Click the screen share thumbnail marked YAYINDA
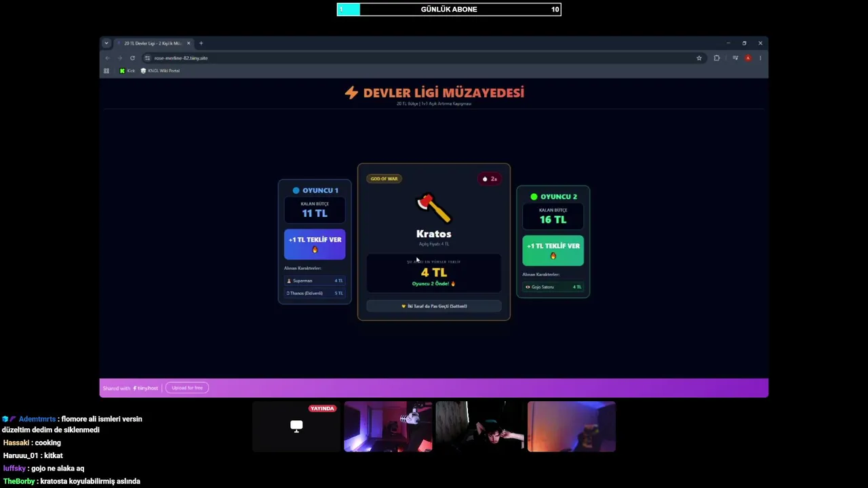The height and width of the screenshot is (488, 868). click(296, 426)
